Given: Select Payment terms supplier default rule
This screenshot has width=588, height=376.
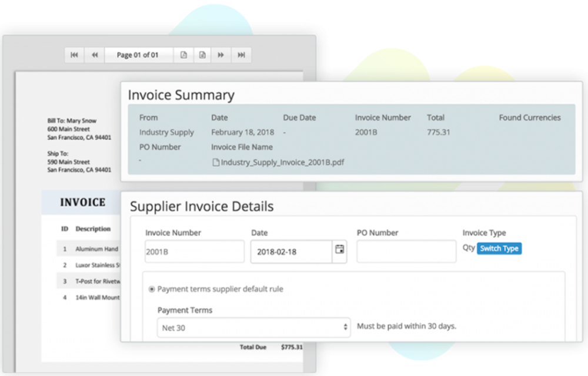Looking at the screenshot, I should [152, 289].
